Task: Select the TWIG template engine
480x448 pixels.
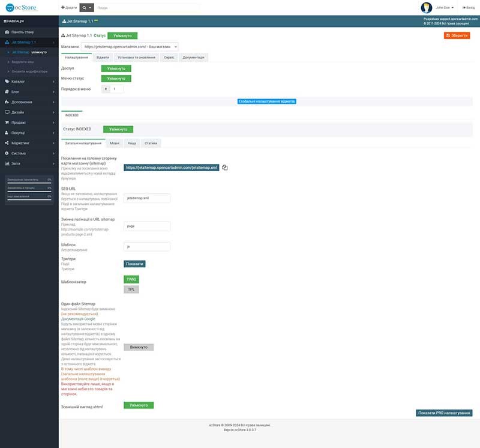Action: (x=131, y=279)
